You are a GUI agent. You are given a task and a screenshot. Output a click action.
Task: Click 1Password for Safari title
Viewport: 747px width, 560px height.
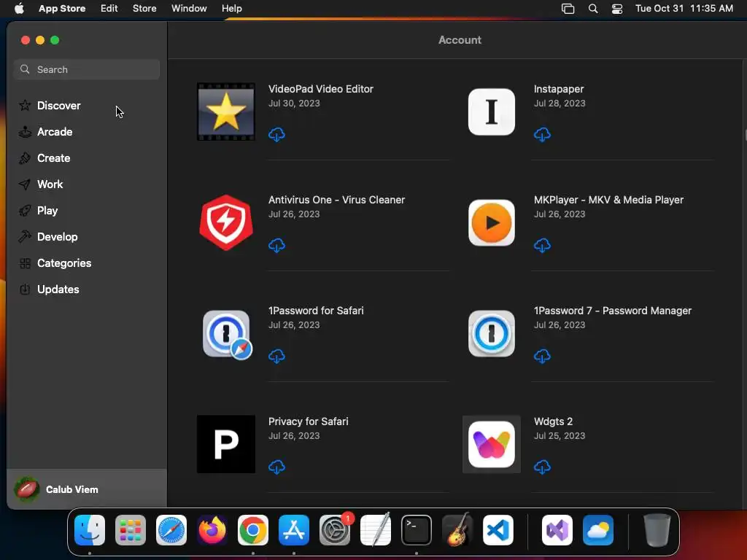[316, 311]
